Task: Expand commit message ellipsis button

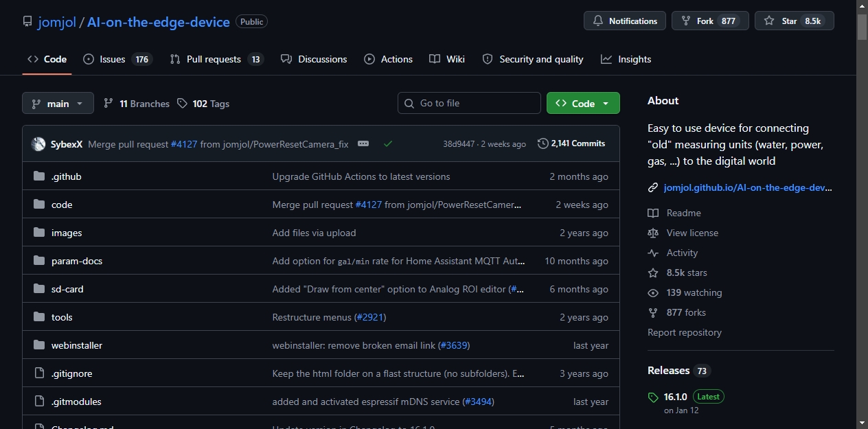Action: pos(363,144)
